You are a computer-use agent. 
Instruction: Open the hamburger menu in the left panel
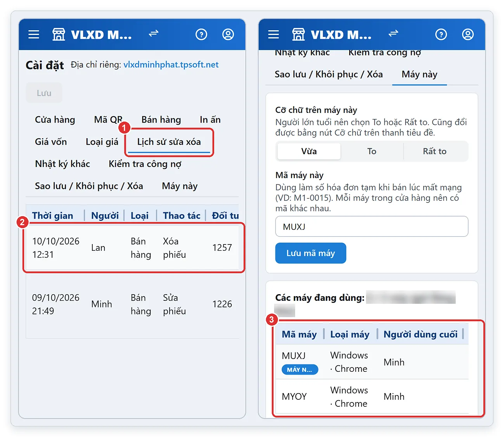[34, 35]
